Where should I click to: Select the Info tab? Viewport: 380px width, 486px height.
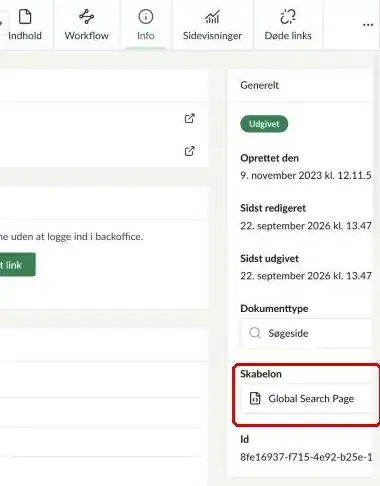click(x=146, y=25)
